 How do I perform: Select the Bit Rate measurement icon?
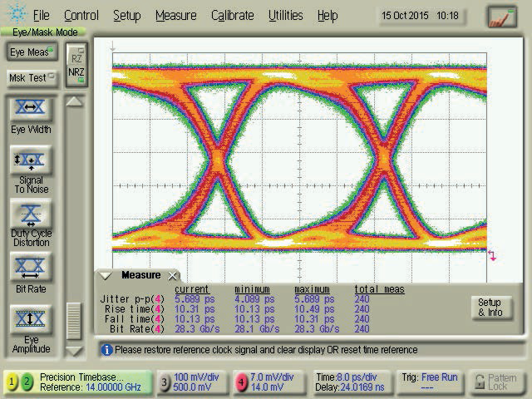(x=31, y=268)
